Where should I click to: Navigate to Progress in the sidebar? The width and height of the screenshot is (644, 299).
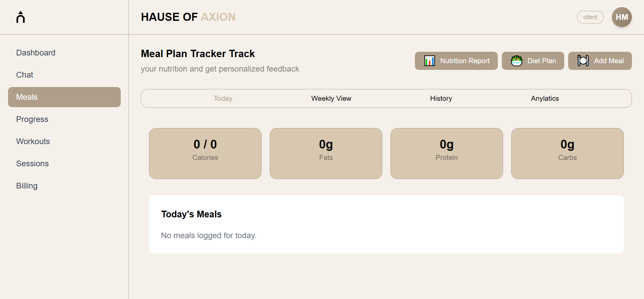coord(32,119)
